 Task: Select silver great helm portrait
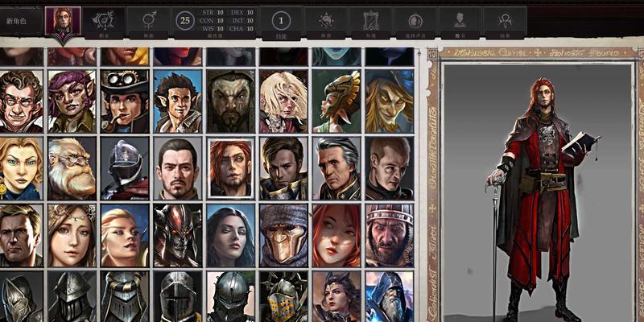[178, 296]
